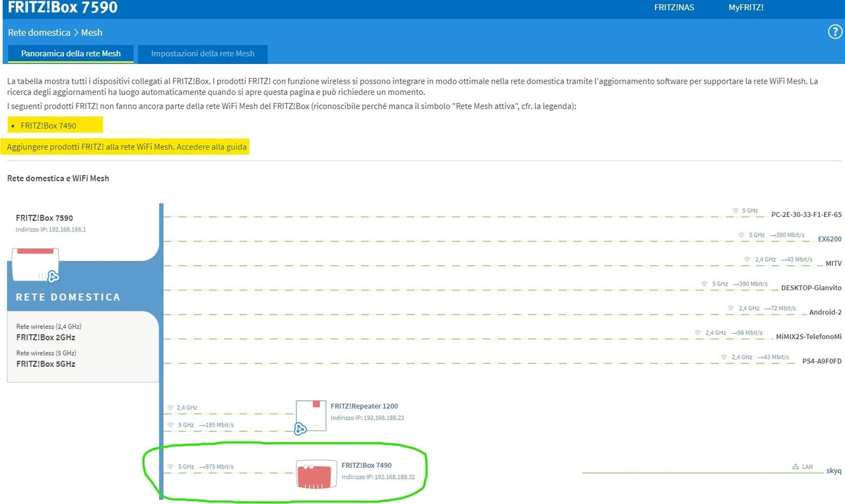Select the MITV device name
This screenshot has height=504, width=845.
tap(834, 263)
